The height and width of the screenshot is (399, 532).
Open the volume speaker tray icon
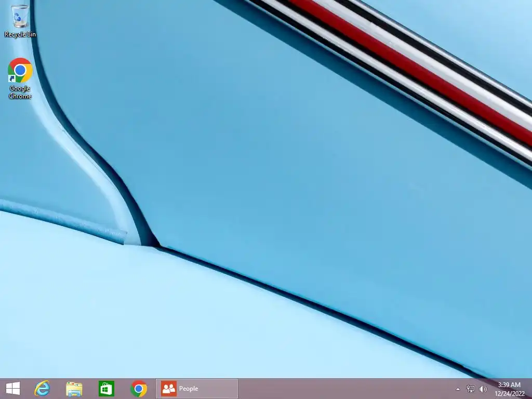(x=483, y=389)
